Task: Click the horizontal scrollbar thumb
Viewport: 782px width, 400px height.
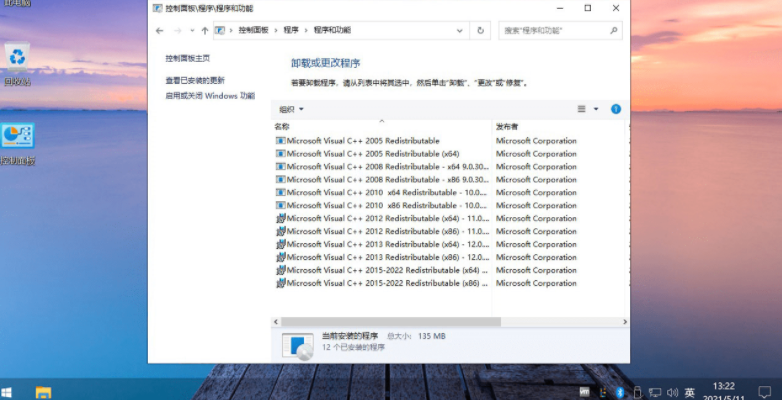Action: pyautogui.click(x=391, y=322)
